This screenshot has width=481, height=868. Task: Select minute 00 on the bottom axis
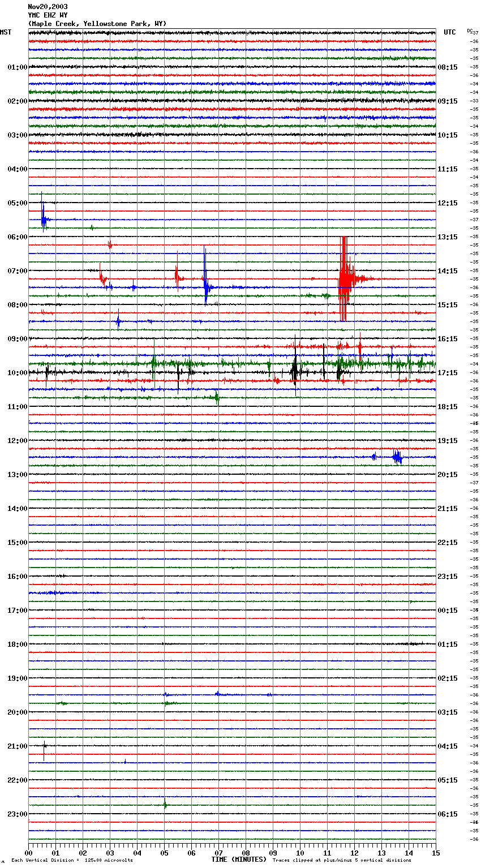pos(28,853)
